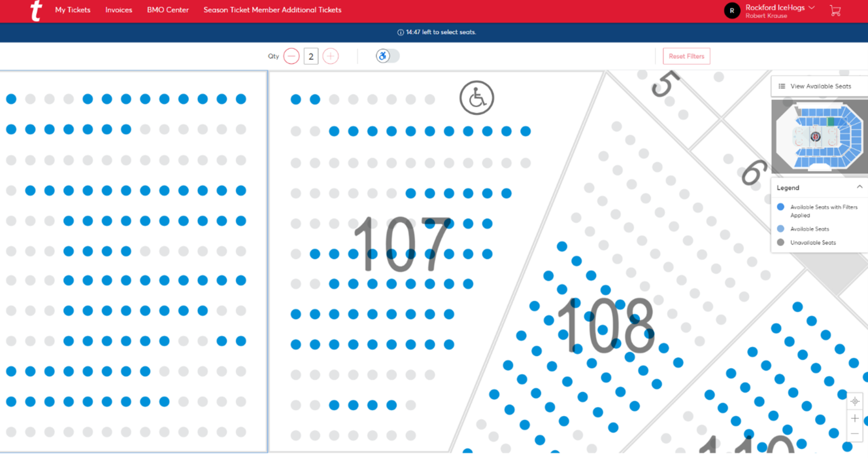Click Unavailable Seats legend swatch
868x458 pixels.
(780, 242)
